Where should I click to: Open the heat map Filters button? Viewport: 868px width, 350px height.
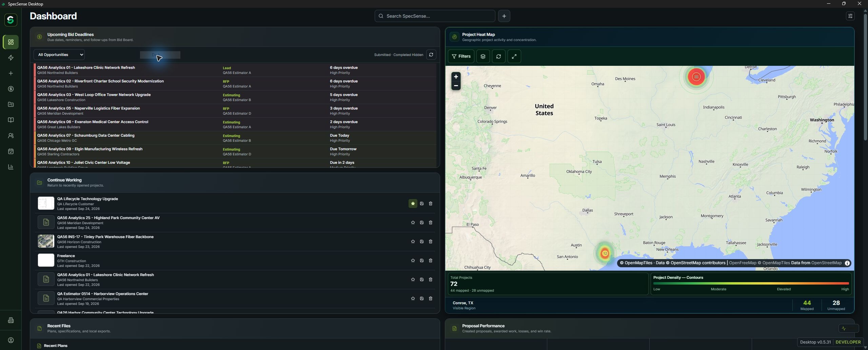[461, 56]
